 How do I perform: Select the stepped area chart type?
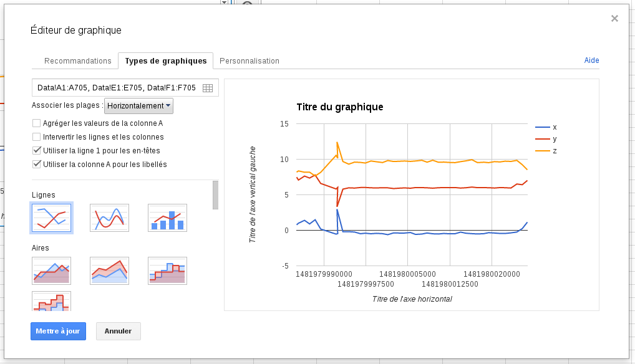(167, 271)
